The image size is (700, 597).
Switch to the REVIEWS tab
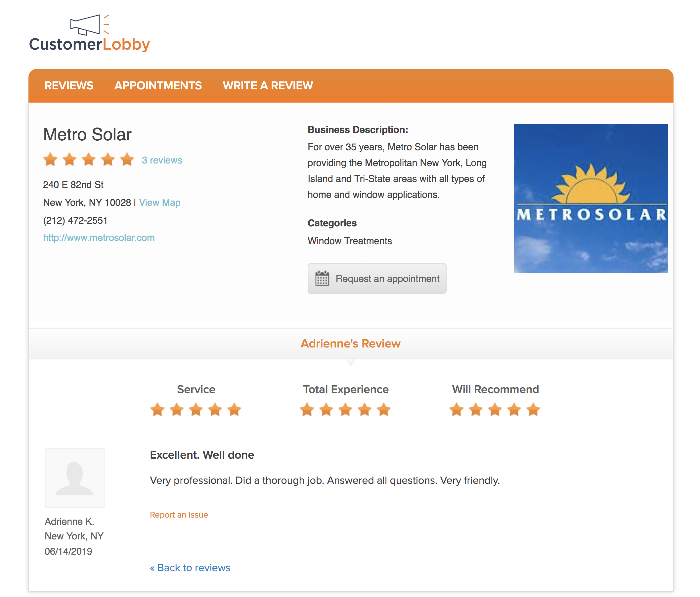(69, 85)
